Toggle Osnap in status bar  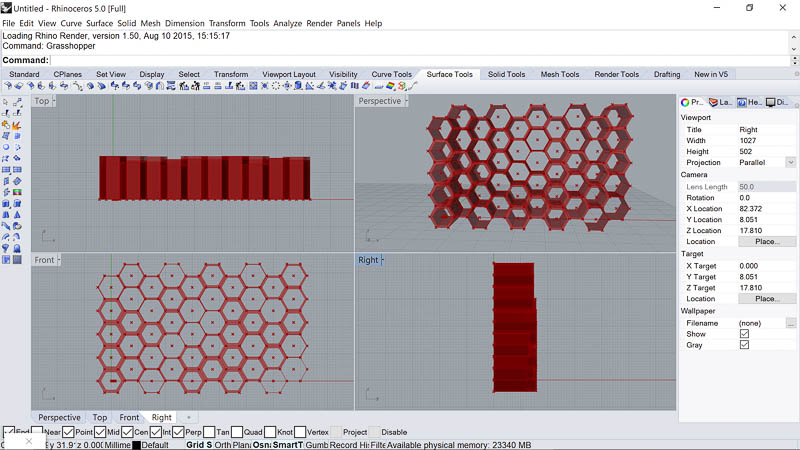tap(262, 445)
